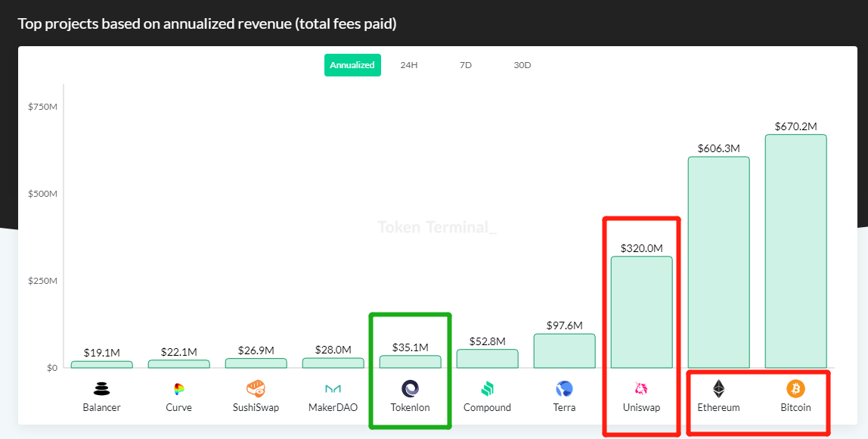Click the $26.9M value label
Image resolution: width=868 pixels, height=439 pixels.
click(256, 350)
